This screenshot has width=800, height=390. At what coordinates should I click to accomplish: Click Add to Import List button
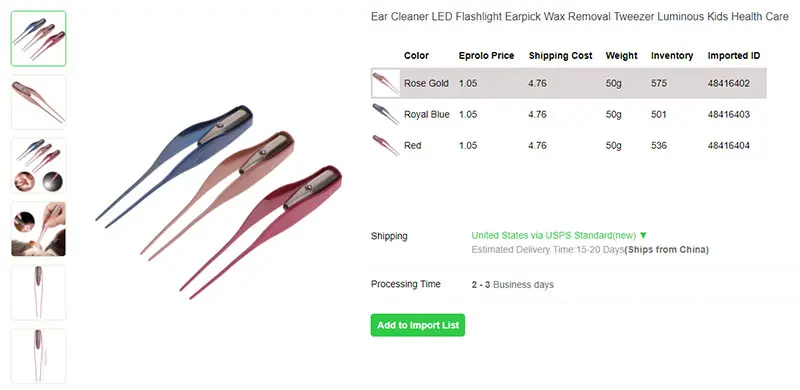tap(418, 325)
